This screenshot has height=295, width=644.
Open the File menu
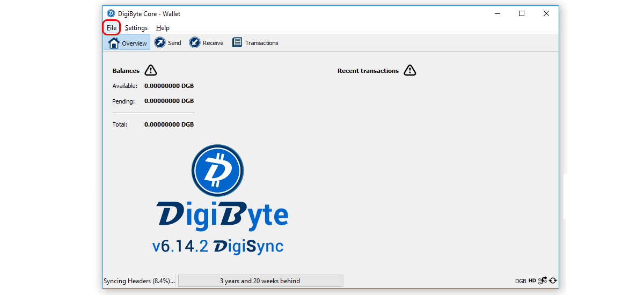[x=111, y=28]
